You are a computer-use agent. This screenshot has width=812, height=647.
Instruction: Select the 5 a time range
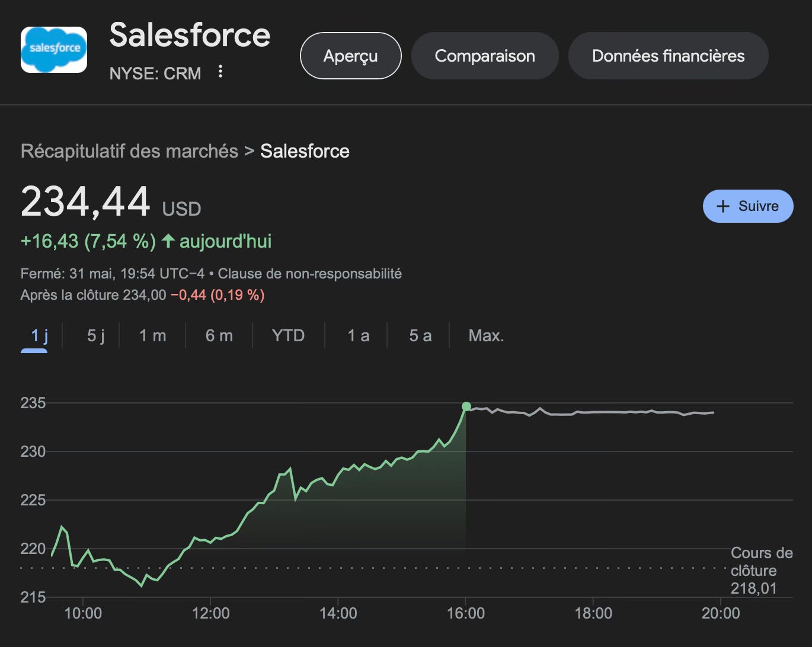(x=420, y=336)
